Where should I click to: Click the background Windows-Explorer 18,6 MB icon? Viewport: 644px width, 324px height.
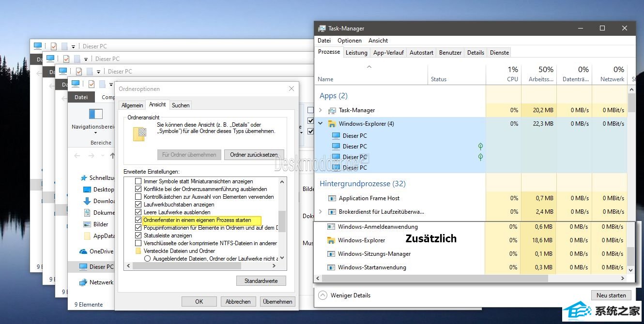pyautogui.click(x=331, y=240)
